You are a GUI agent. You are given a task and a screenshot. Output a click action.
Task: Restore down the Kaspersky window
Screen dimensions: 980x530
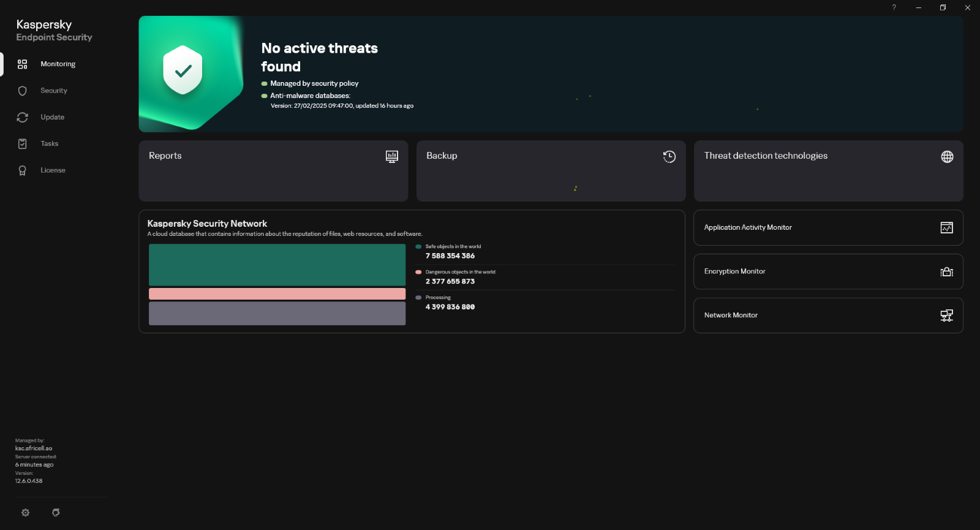coord(943,7)
